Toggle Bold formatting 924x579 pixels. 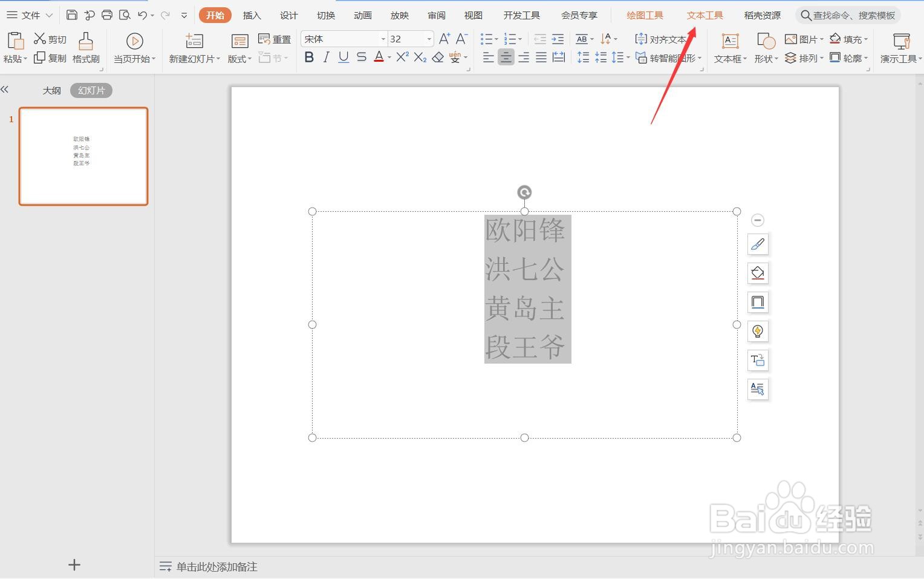click(309, 57)
